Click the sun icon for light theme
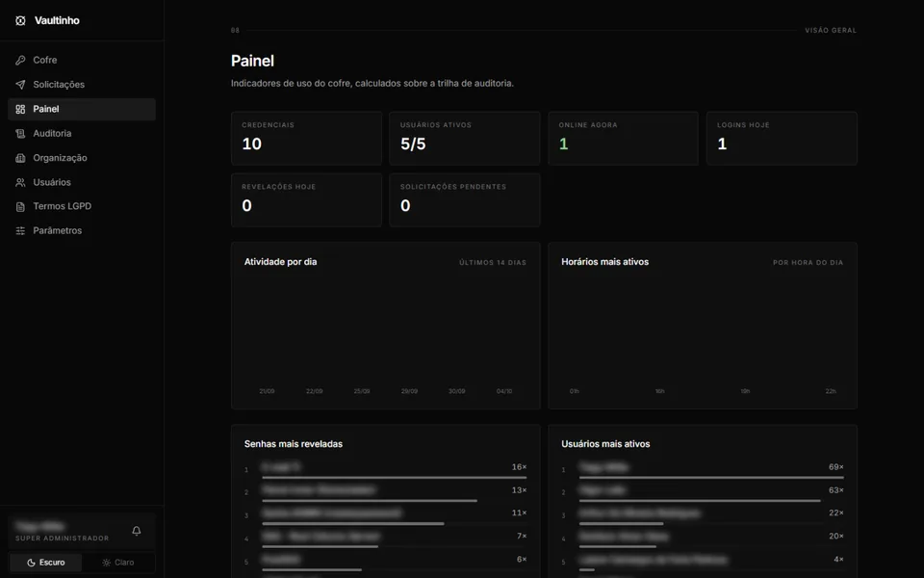The width and height of the screenshot is (924, 578). [107, 563]
